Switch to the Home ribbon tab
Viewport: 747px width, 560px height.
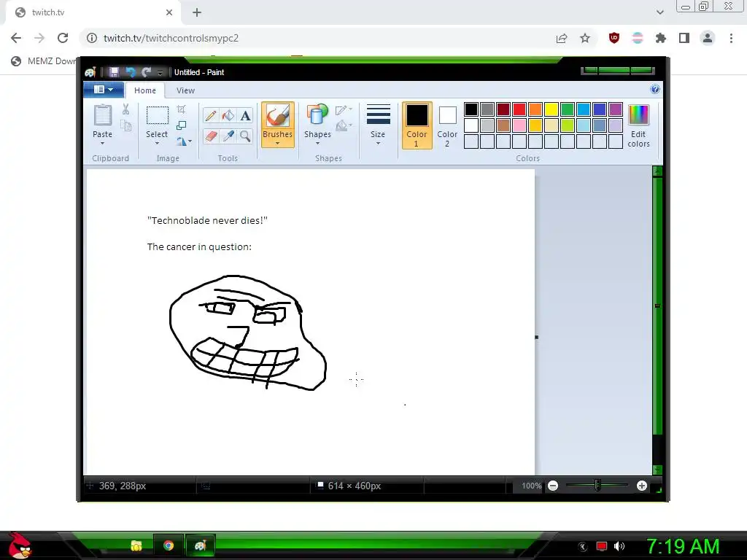coord(145,90)
